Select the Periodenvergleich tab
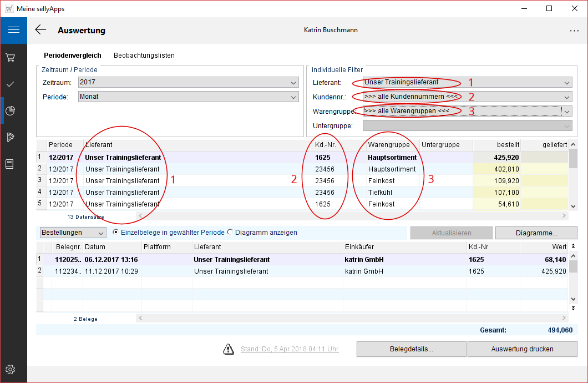The width and height of the screenshot is (588, 383). pyautogui.click(x=73, y=56)
